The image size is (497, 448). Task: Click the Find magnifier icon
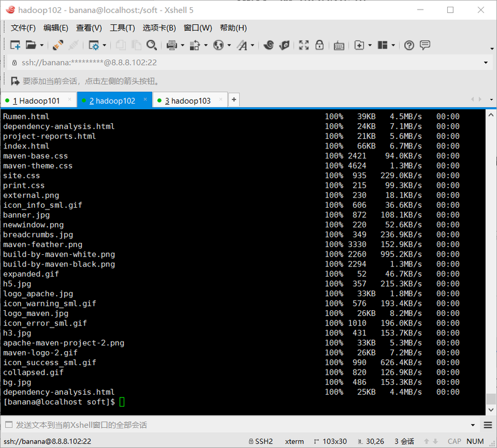pyautogui.click(x=152, y=45)
